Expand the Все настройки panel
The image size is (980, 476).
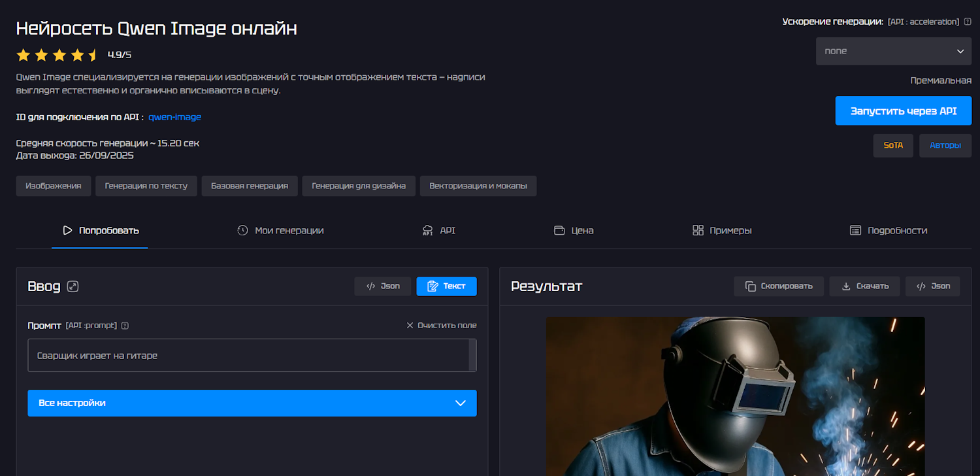pyautogui.click(x=252, y=403)
